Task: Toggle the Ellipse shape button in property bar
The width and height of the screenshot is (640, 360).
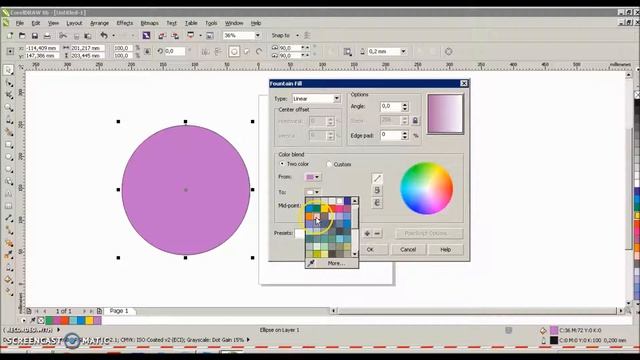Action: tap(234, 51)
